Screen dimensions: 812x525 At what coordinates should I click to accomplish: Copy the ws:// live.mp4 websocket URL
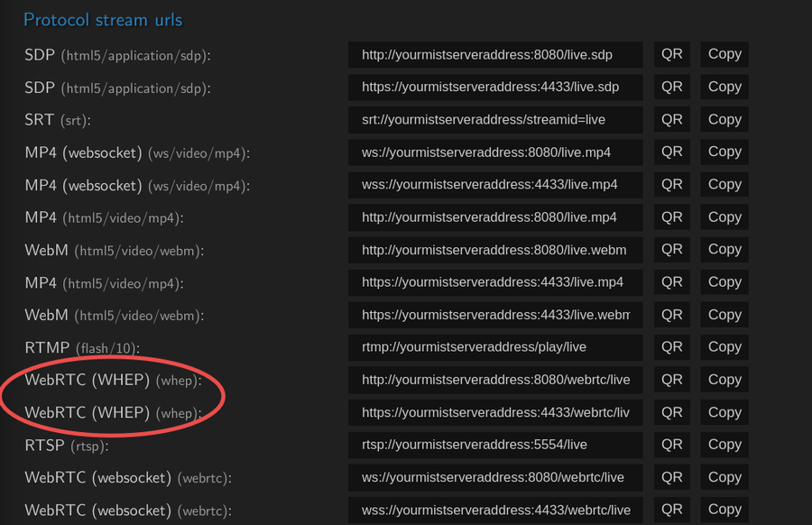[x=724, y=152]
